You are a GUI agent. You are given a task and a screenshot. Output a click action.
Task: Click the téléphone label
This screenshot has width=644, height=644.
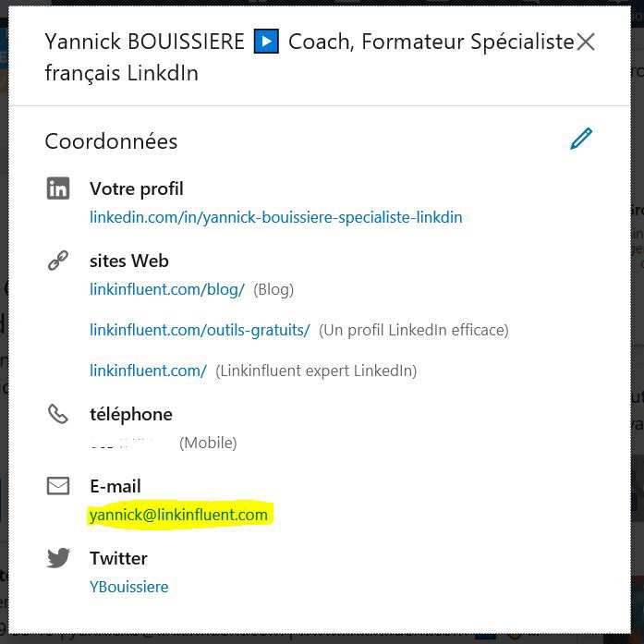click(x=131, y=414)
